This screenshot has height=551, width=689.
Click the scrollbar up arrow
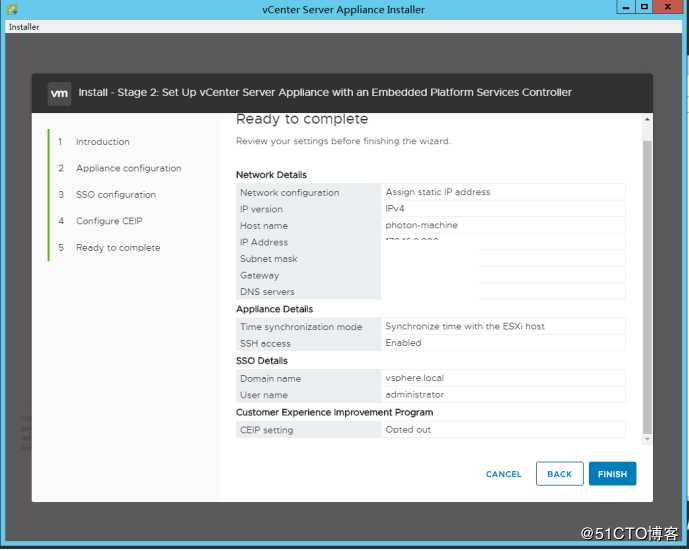click(x=647, y=119)
